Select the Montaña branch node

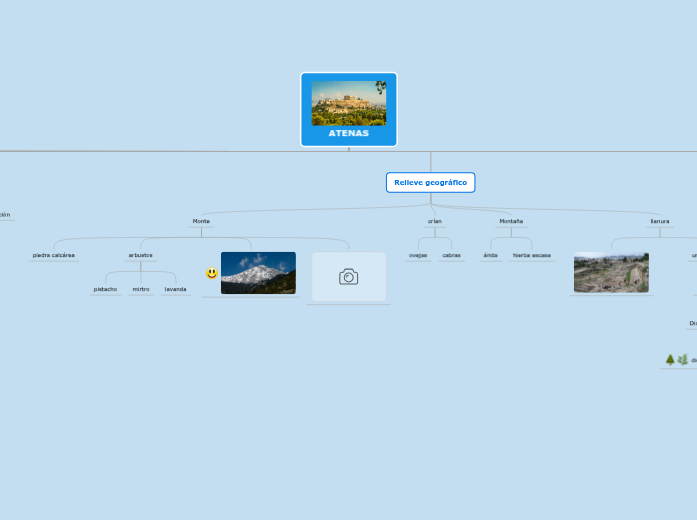511,221
